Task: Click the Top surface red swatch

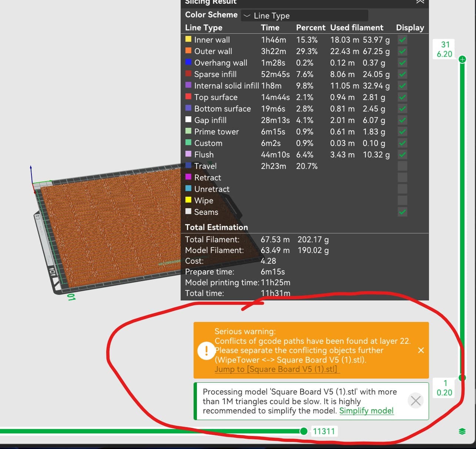Action: (x=188, y=96)
